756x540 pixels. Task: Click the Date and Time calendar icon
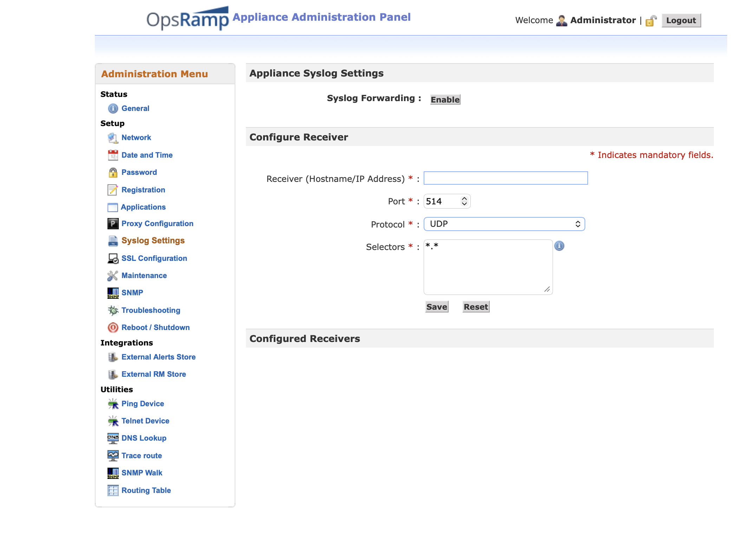click(x=113, y=155)
